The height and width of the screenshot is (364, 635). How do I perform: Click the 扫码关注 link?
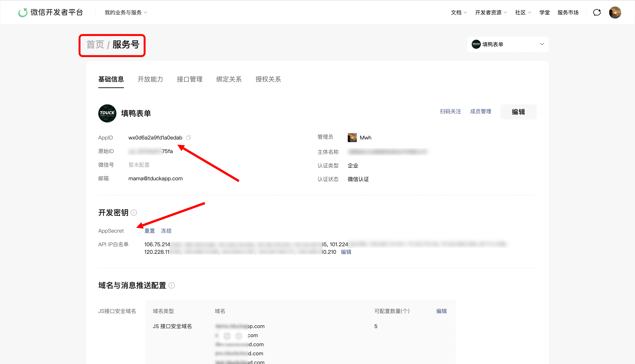click(x=451, y=112)
